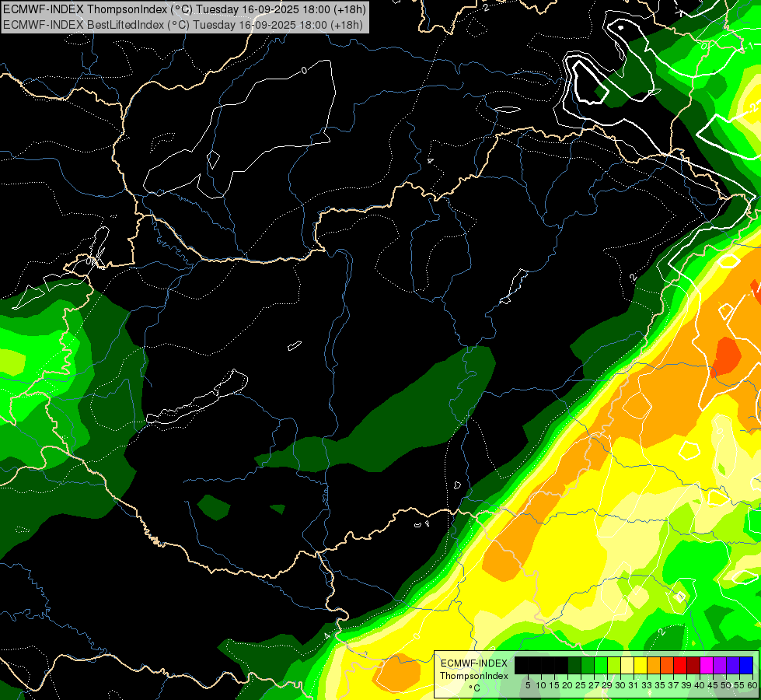The width and height of the screenshot is (761, 700).
Task: Select the black legend swatch between 15 and 20
Action: [x=561, y=665]
